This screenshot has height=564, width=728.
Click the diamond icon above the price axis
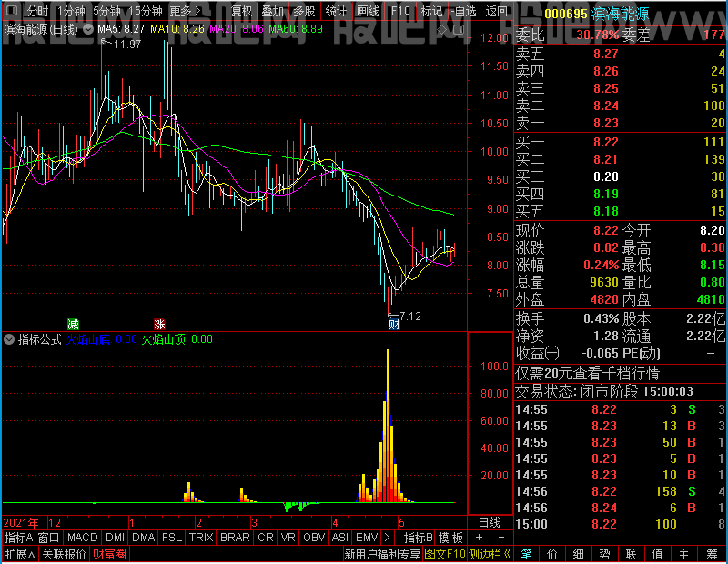click(x=442, y=30)
